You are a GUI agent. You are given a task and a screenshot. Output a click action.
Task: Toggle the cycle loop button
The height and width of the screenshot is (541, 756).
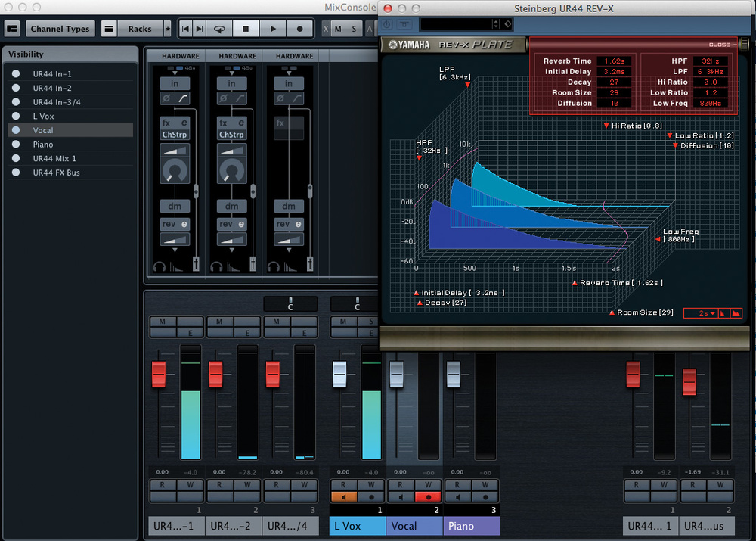(x=219, y=29)
